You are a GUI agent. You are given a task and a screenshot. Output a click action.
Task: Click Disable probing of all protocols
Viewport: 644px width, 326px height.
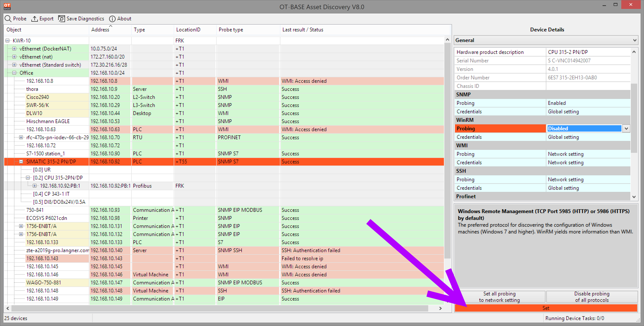(592, 297)
